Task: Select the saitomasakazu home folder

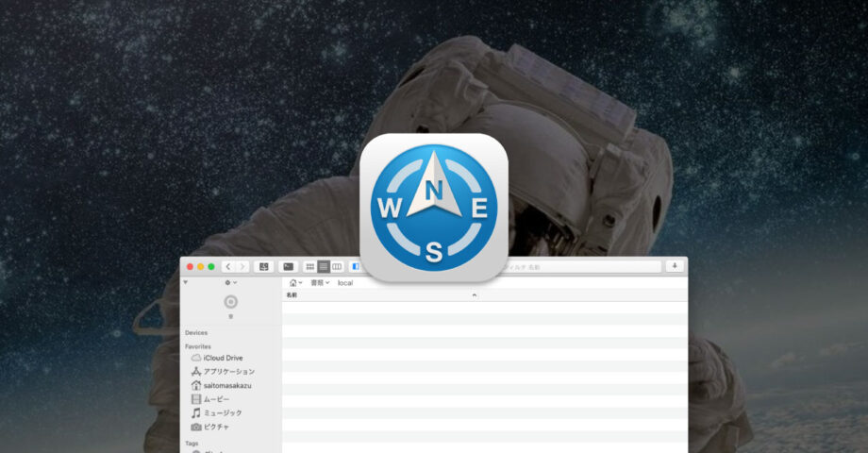Action: [227, 385]
